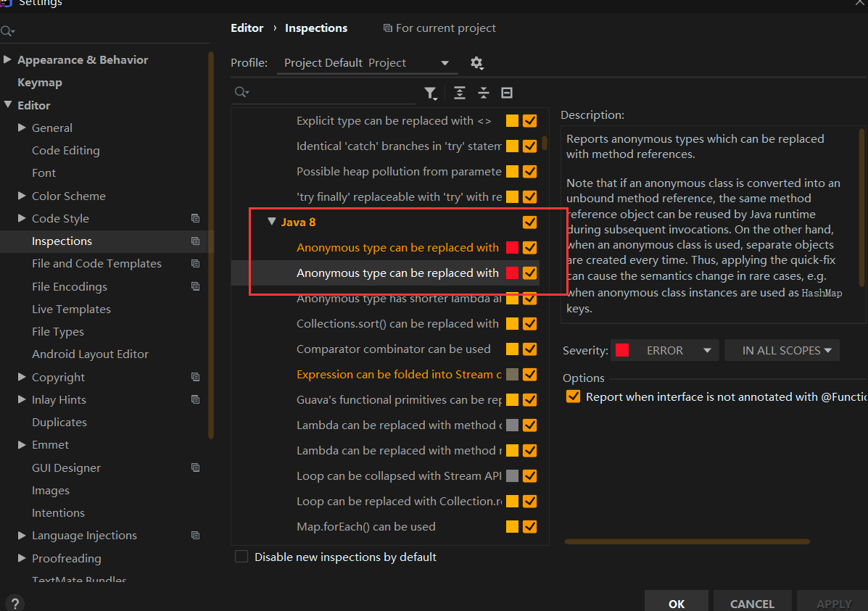Open the profile gear settings icon
Screen dimensions: 868x611
click(476, 63)
